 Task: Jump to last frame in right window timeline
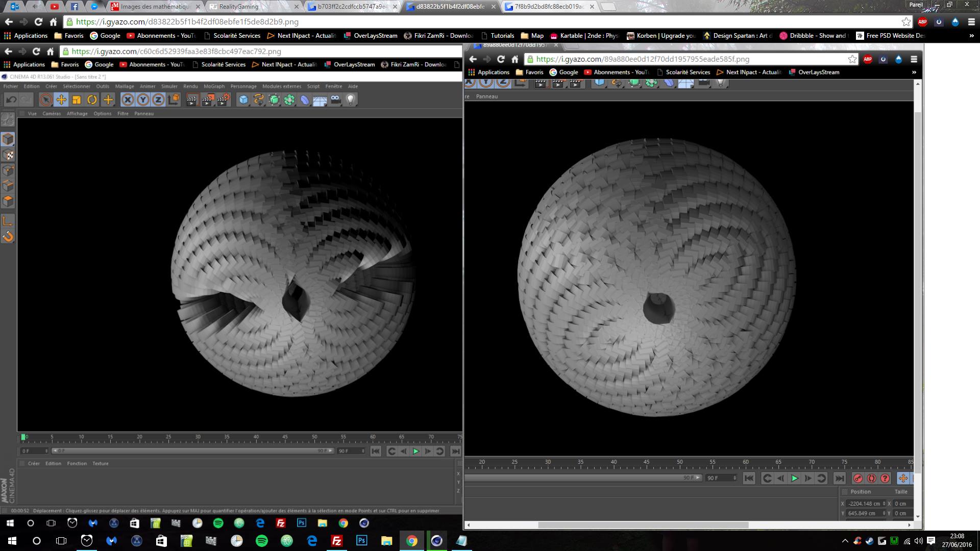tap(840, 478)
